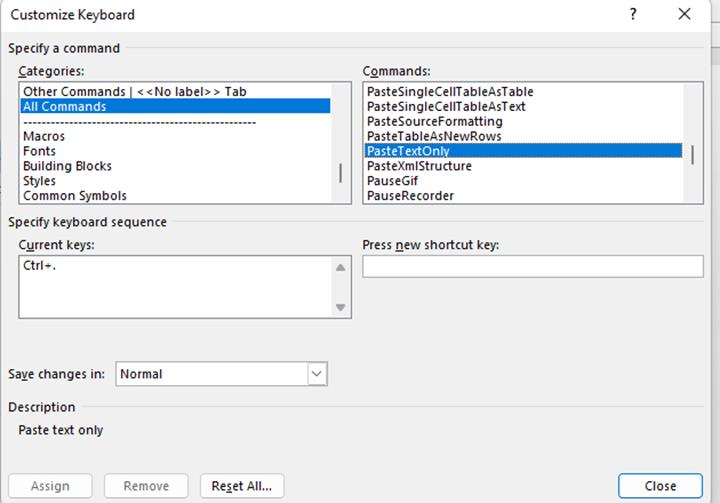This screenshot has height=503, width=720.
Task: Choose the Common Symbols category
Action: (75, 196)
